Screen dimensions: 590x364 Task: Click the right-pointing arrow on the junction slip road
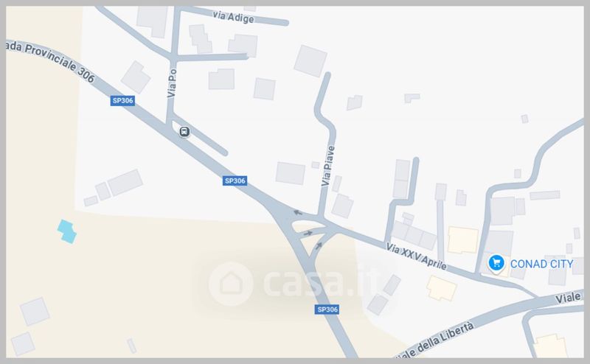pyautogui.click(x=308, y=233)
